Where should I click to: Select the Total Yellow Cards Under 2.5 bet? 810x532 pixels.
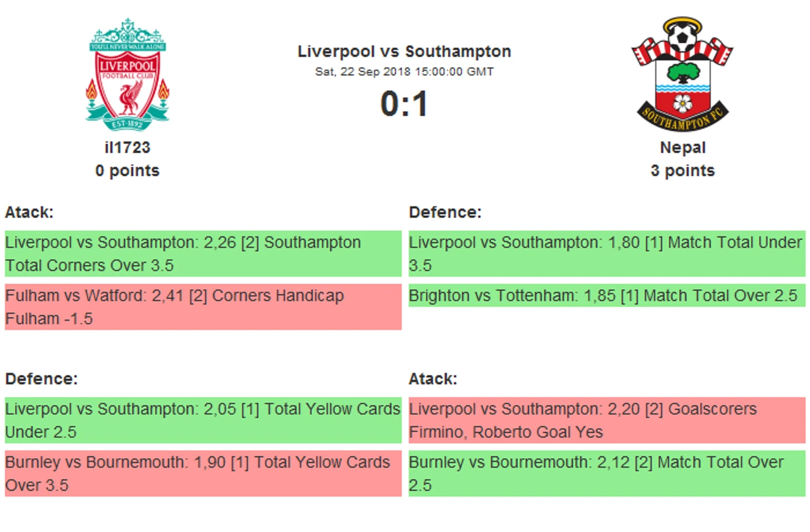point(203,420)
